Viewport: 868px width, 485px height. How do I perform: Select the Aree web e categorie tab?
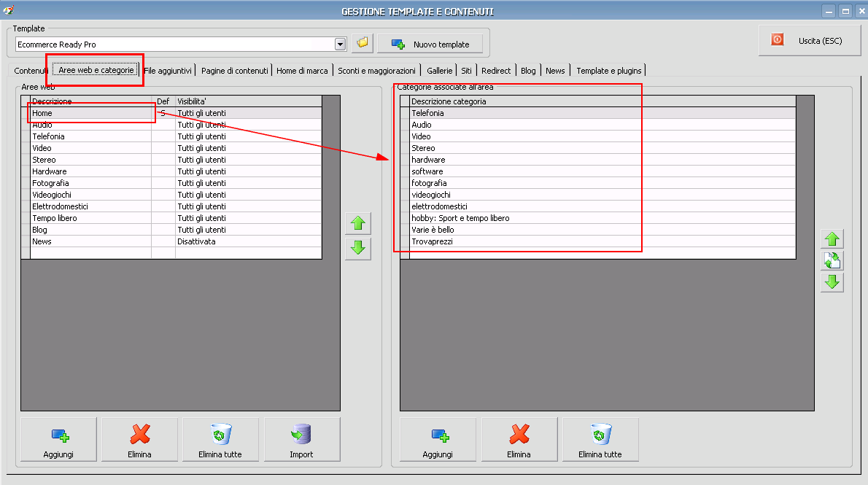pyautogui.click(x=96, y=70)
